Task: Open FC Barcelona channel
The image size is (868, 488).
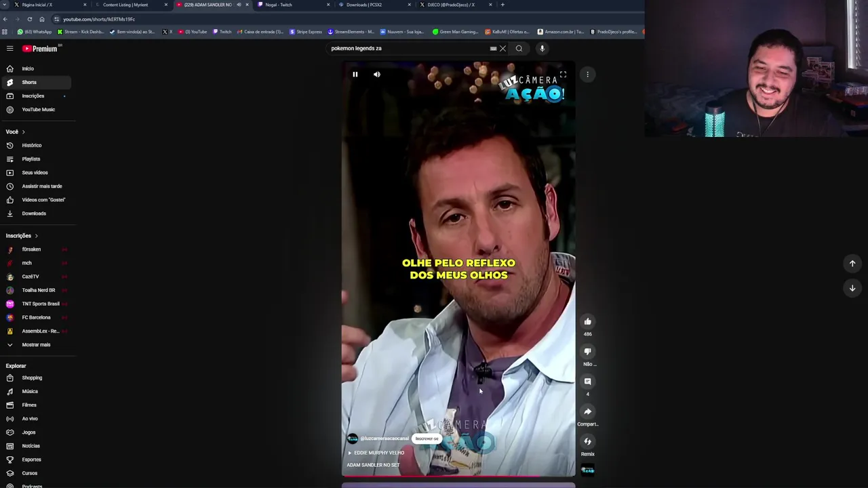Action: click(35, 317)
